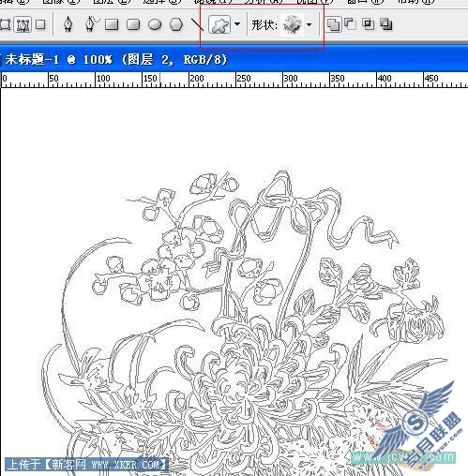This screenshot has height=476, width=468.
Task: Switch to Shape Layers drawing mode
Action: 6,24
